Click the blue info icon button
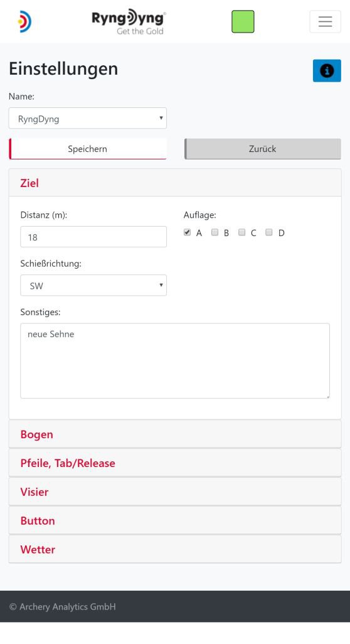 pyautogui.click(x=327, y=71)
